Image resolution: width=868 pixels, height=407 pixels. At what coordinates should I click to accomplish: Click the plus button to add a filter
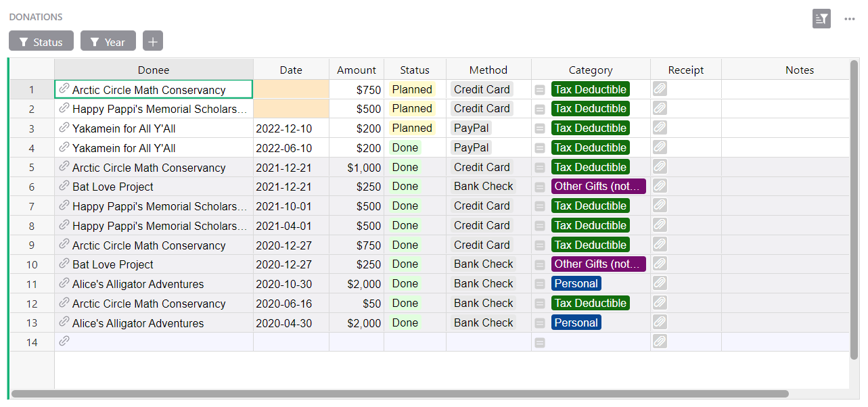[152, 41]
